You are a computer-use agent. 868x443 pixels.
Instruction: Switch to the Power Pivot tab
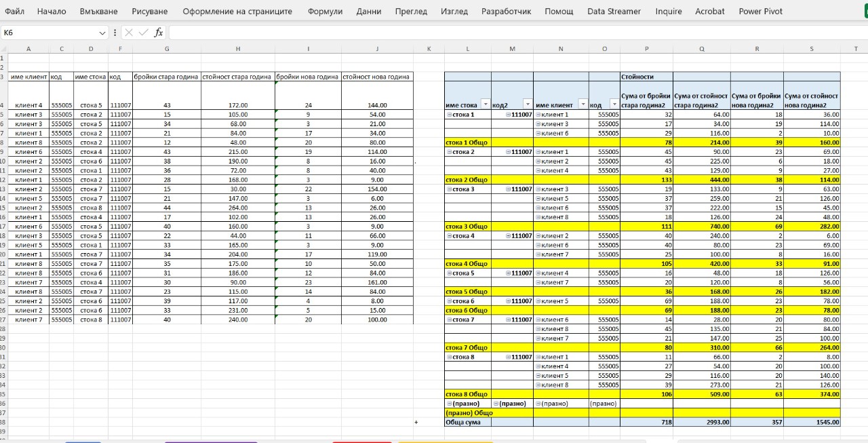760,12
